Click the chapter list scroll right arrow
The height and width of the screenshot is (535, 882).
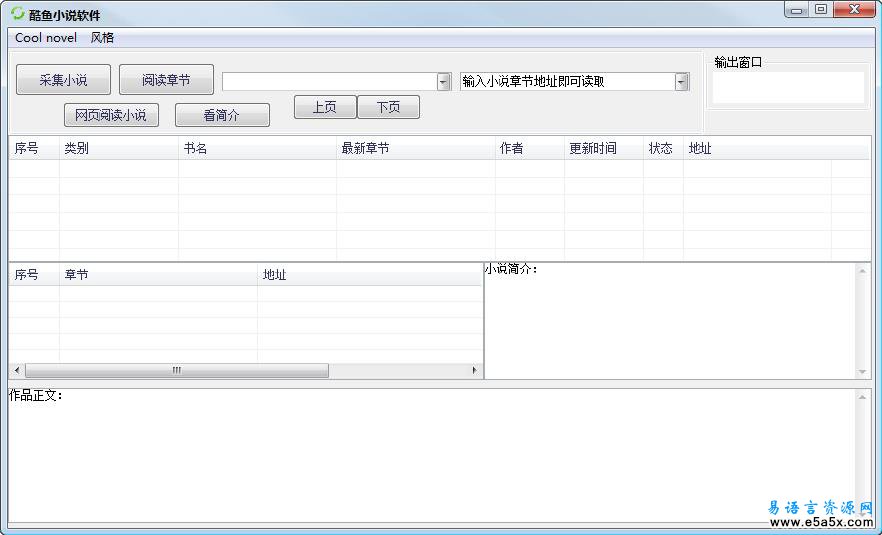coord(474,370)
